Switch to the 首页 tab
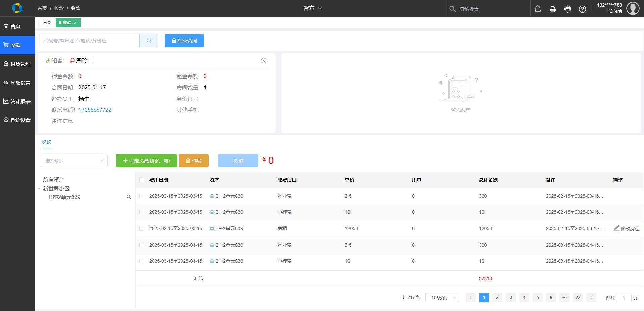The height and width of the screenshot is (311, 644). (47, 22)
